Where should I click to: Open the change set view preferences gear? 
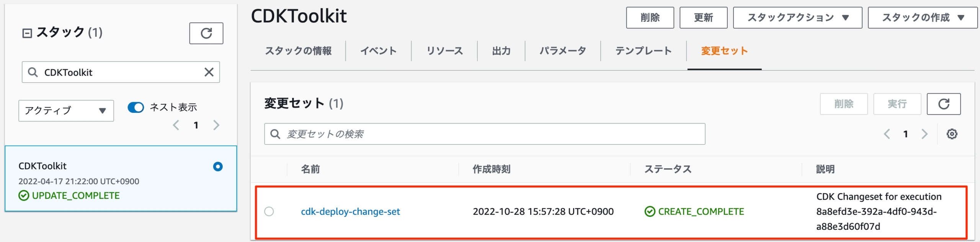tap(953, 134)
